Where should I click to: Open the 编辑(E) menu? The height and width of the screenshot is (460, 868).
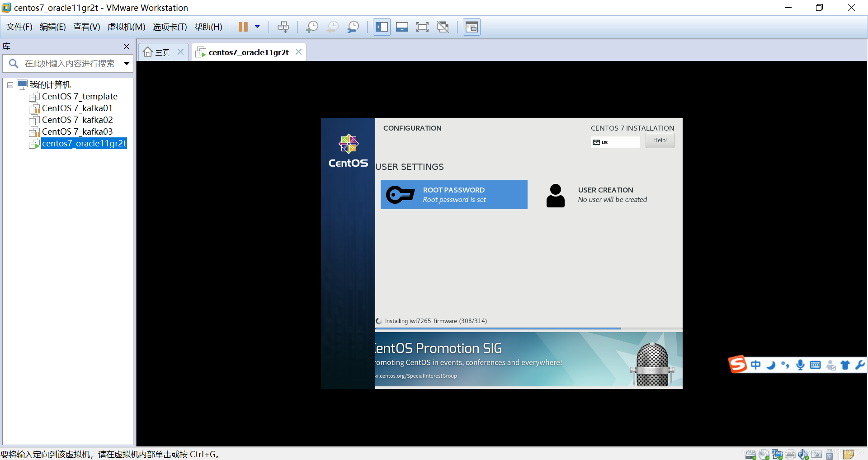click(52, 27)
